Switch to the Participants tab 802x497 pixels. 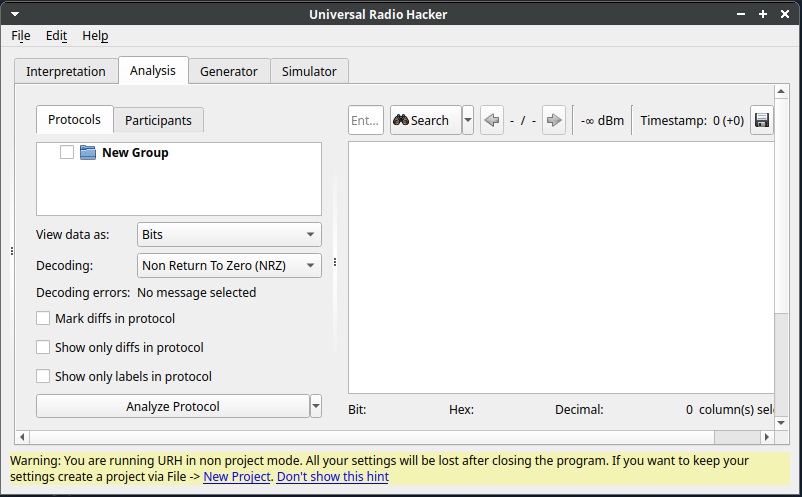point(158,121)
